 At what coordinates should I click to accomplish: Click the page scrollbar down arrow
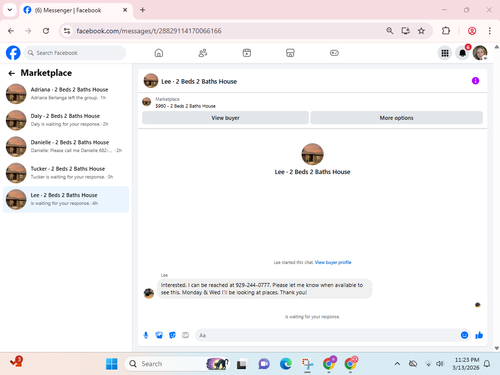[x=497, y=348]
